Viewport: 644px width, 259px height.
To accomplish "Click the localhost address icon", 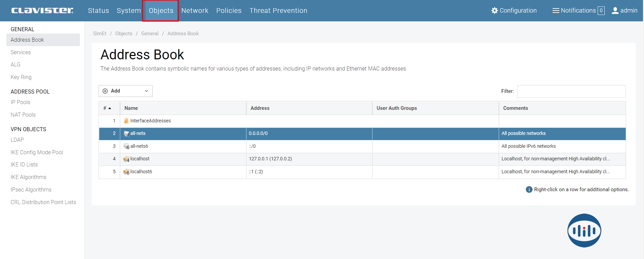I will point(126,159).
